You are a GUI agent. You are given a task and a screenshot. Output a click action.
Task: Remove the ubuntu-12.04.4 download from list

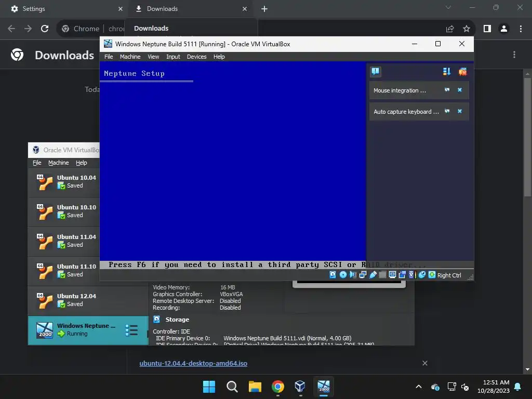(x=425, y=363)
